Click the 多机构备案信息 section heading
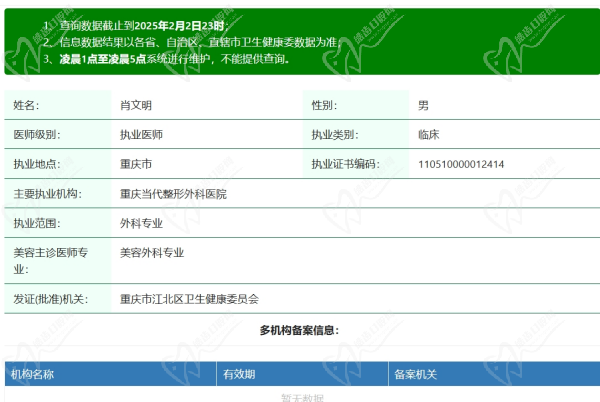The image size is (600, 402). (x=299, y=330)
